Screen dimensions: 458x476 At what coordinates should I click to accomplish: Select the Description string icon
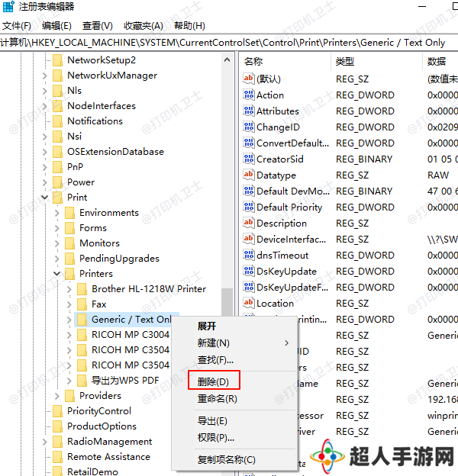click(x=248, y=223)
